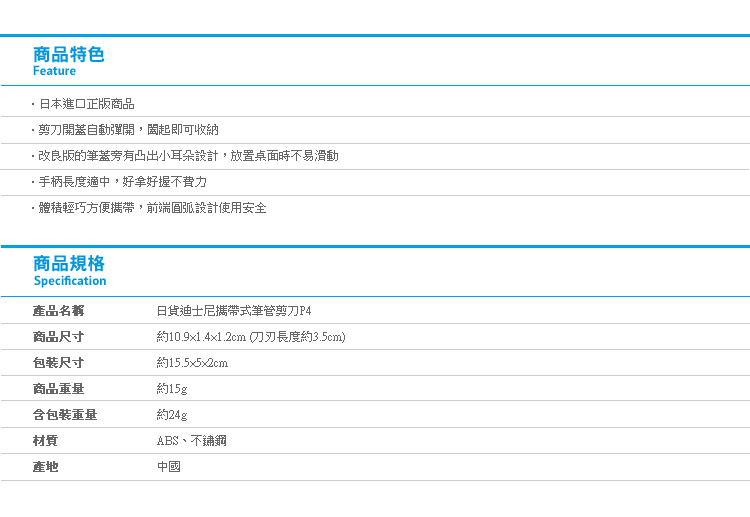The width and height of the screenshot is (750, 517).
Task: Click the 約24g value
Action: tap(172, 415)
